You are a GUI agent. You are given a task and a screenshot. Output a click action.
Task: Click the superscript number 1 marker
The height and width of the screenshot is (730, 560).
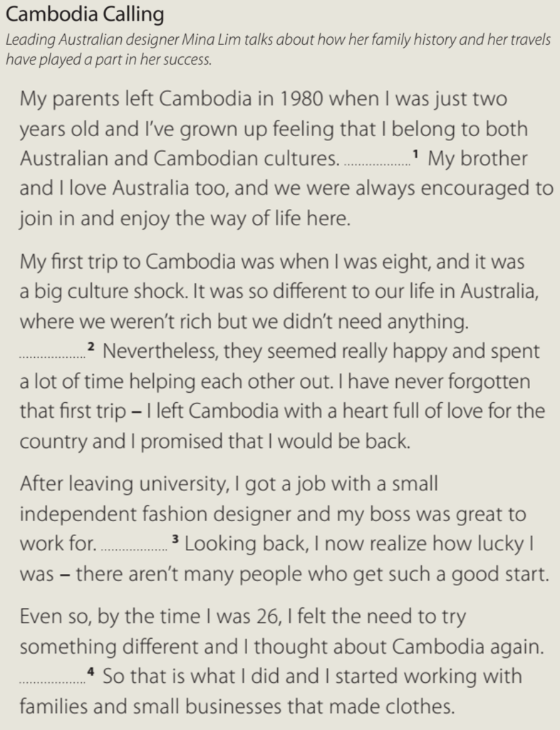tap(416, 153)
